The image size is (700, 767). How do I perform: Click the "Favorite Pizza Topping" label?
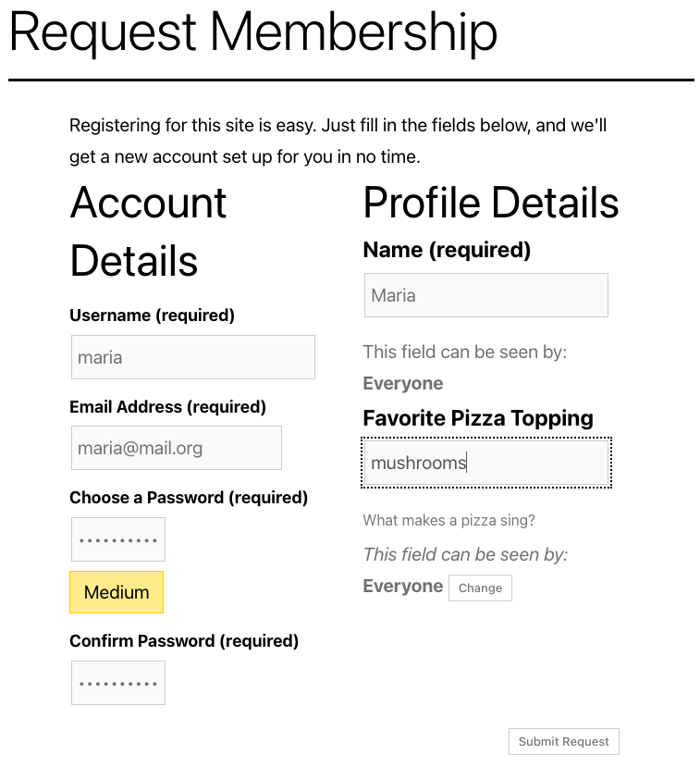tap(478, 418)
